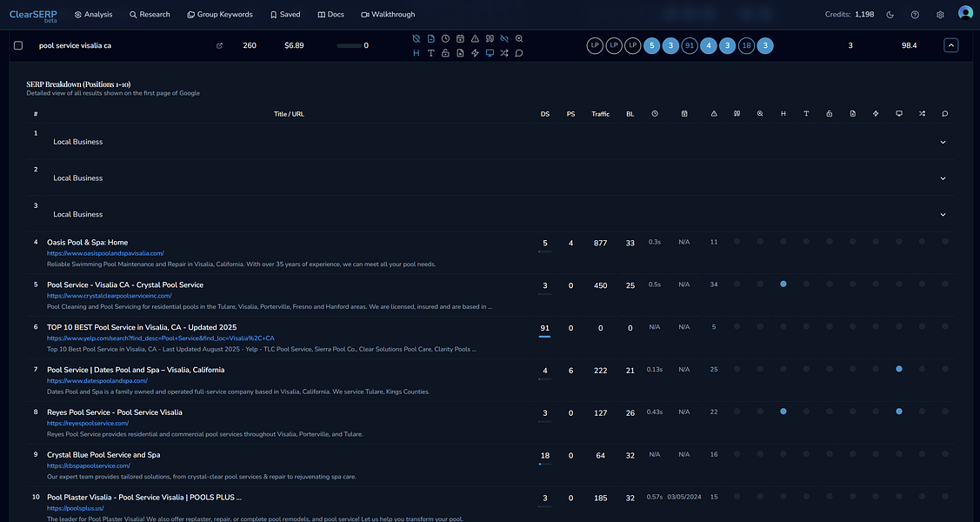Click the BL column header
980x522 pixels.
[x=630, y=114]
